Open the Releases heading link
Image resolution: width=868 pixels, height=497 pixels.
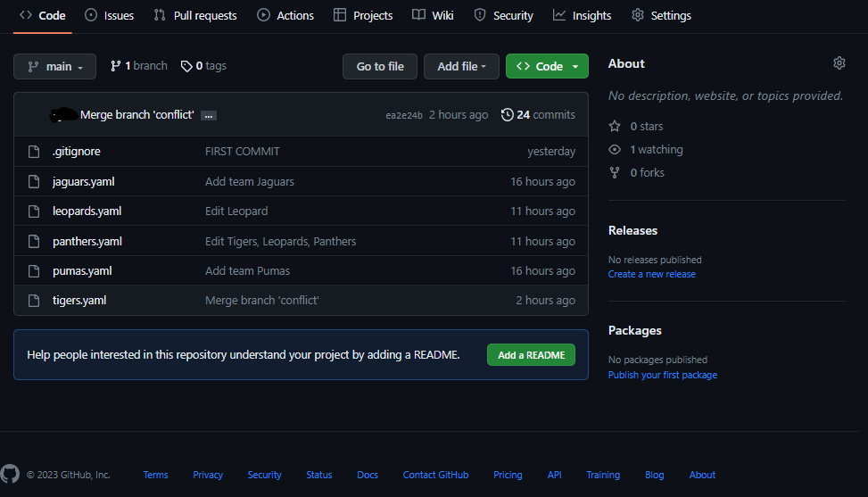coord(632,230)
